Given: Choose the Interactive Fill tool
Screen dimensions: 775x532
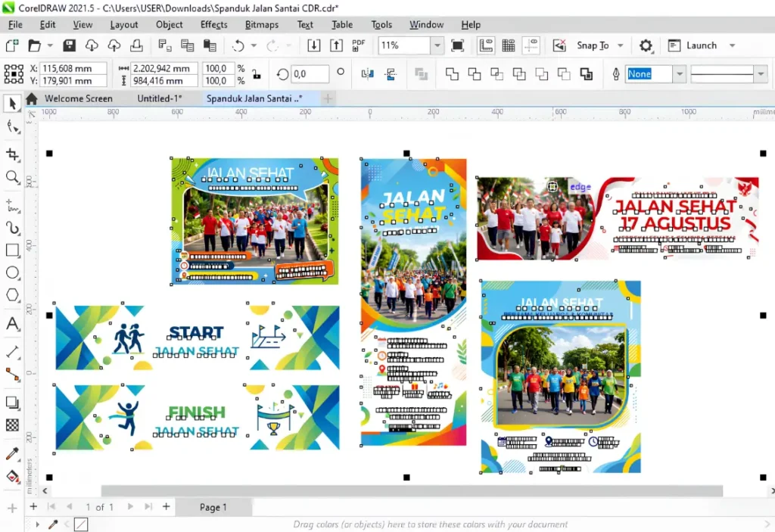Looking at the screenshot, I should click(12, 477).
